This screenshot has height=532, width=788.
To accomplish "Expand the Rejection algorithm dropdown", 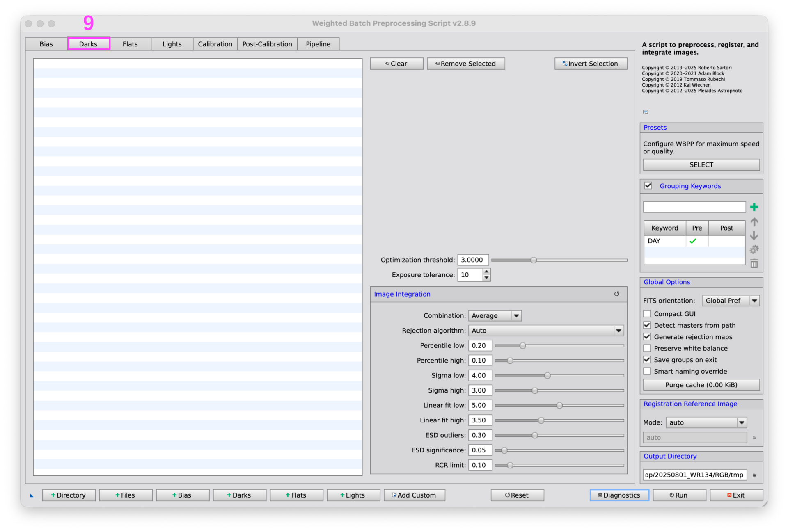I will (x=546, y=331).
